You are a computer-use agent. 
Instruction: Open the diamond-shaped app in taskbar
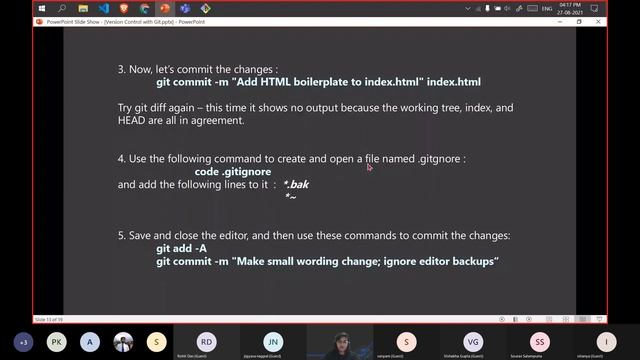(x=205, y=8)
